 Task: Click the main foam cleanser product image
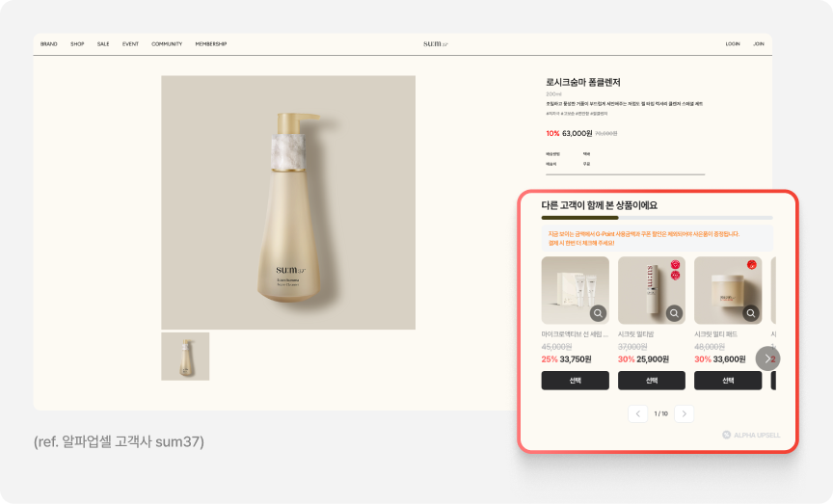click(288, 202)
